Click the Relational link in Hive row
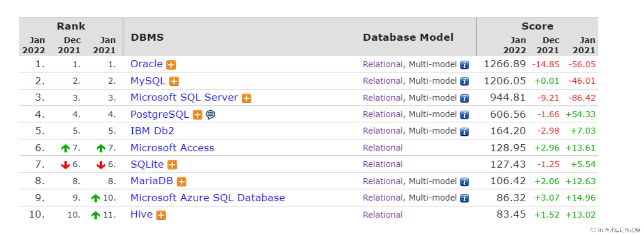Viewport: 644px width, 235px height. (382, 215)
